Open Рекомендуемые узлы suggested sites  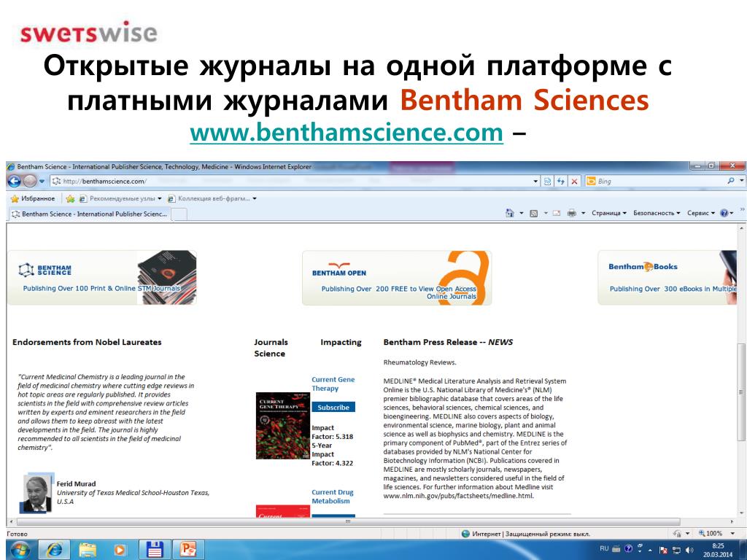120,198
